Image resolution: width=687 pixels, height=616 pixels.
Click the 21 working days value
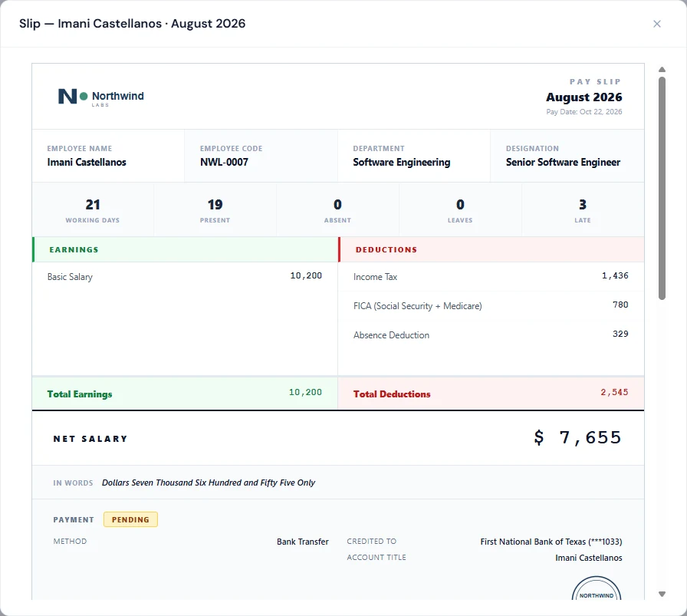tap(93, 205)
